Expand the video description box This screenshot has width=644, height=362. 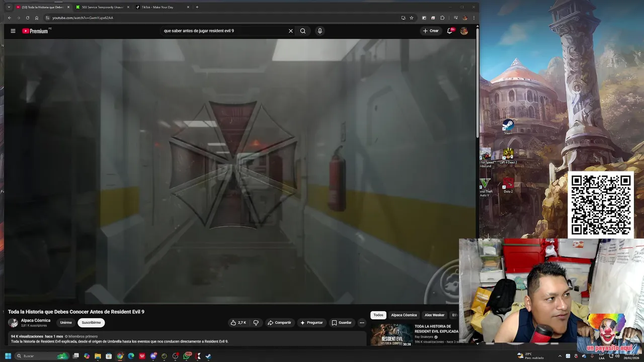(187, 339)
